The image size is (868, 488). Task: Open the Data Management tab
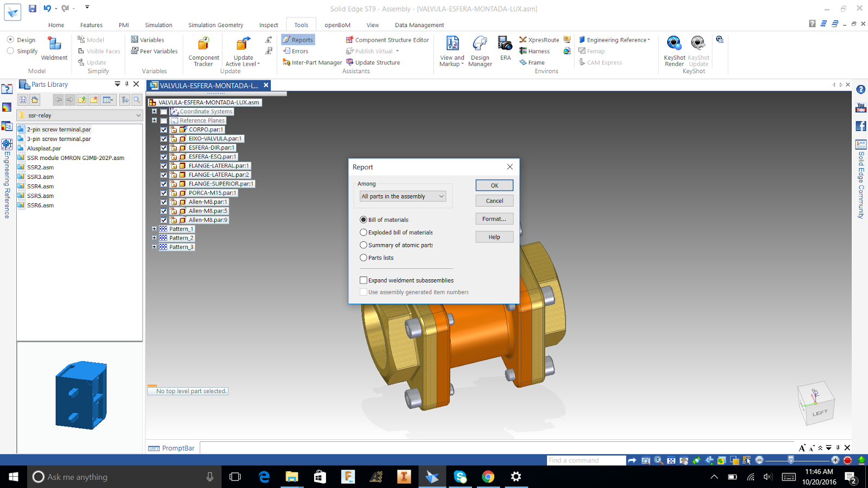419,25
